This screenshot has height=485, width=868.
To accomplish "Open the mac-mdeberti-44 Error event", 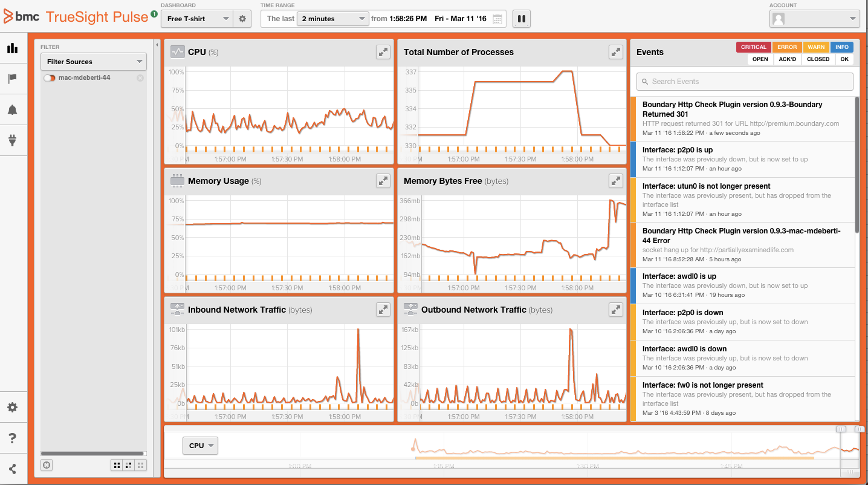I will click(743, 245).
